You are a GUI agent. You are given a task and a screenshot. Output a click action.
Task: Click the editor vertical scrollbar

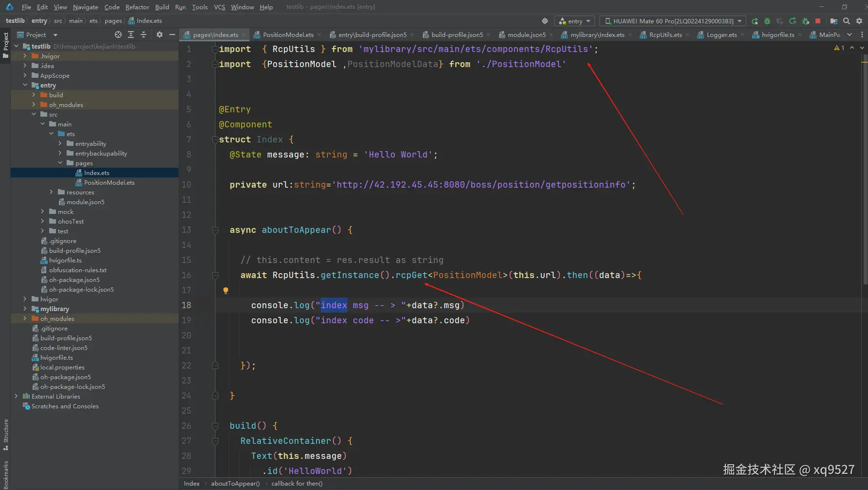point(865,170)
